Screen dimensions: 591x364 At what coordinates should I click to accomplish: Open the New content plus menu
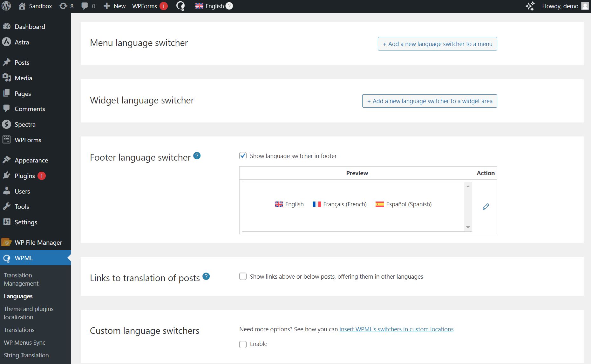pyautogui.click(x=114, y=6)
